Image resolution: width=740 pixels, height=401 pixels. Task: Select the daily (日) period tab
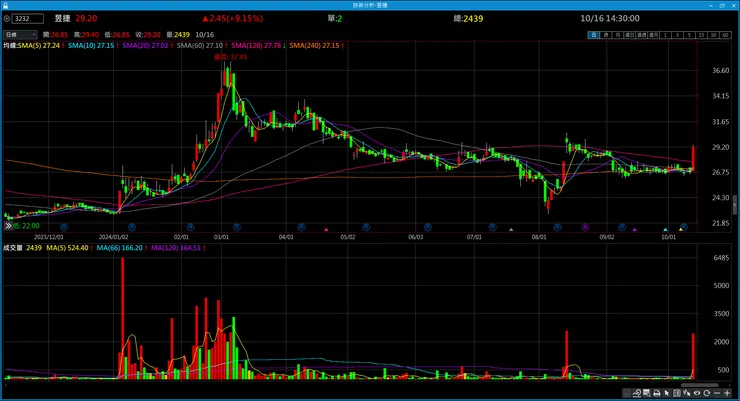[594, 35]
